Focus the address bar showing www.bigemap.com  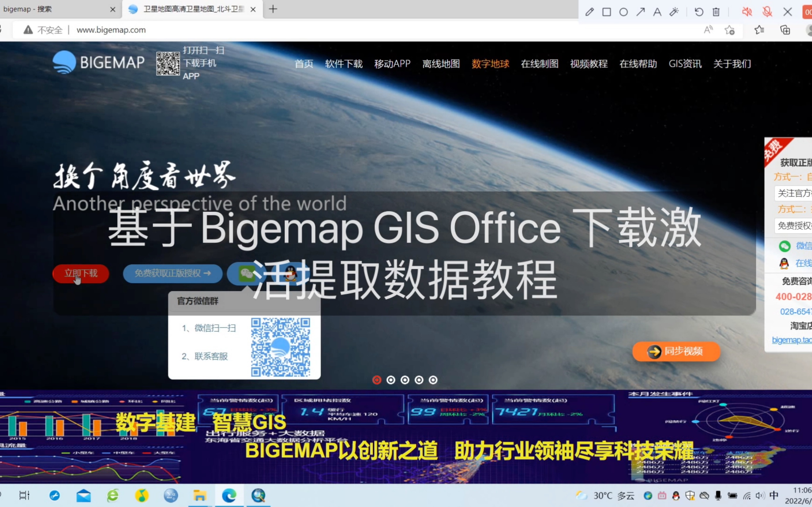tap(111, 30)
